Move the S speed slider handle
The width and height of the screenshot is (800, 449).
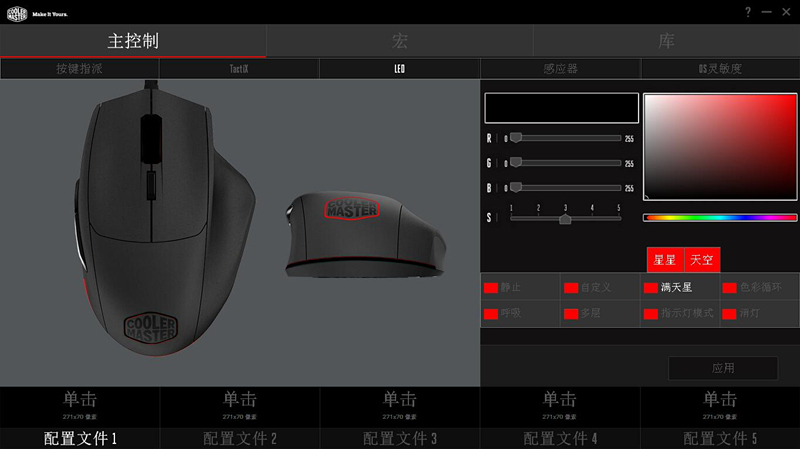(x=565, y=219)
